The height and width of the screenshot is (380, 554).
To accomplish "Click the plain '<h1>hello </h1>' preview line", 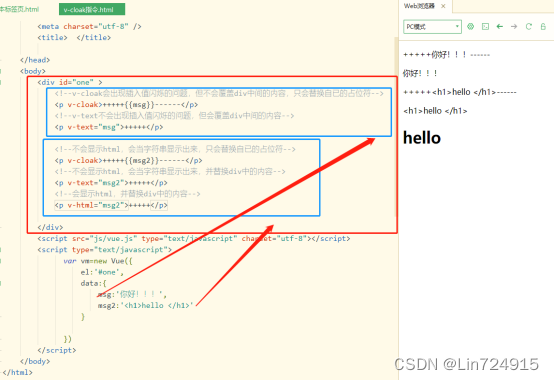I will 435,111.
